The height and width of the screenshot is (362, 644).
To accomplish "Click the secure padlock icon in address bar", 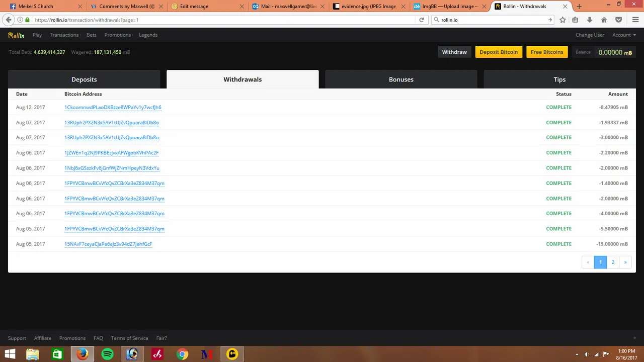I will (27, 20).
